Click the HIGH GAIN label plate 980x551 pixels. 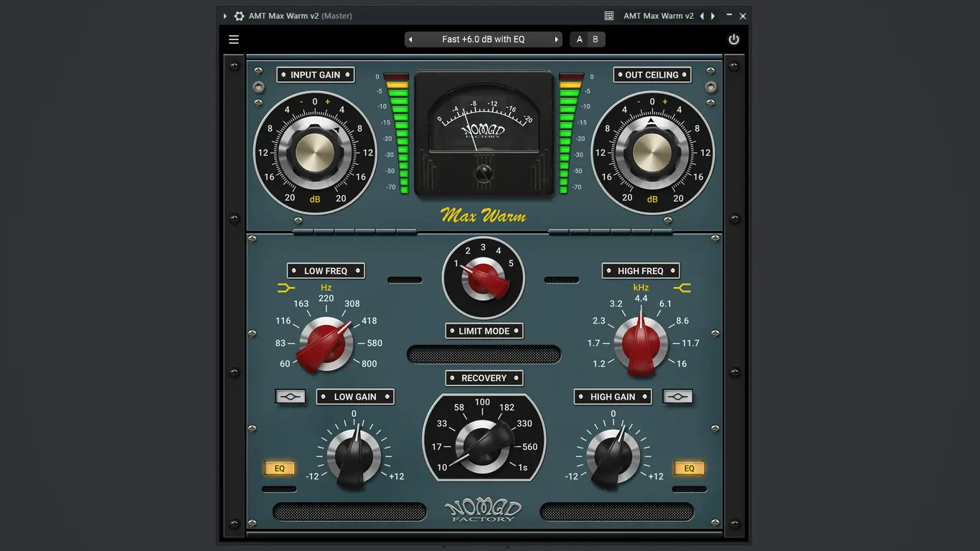pyautogui.click(x=613, y=397)
